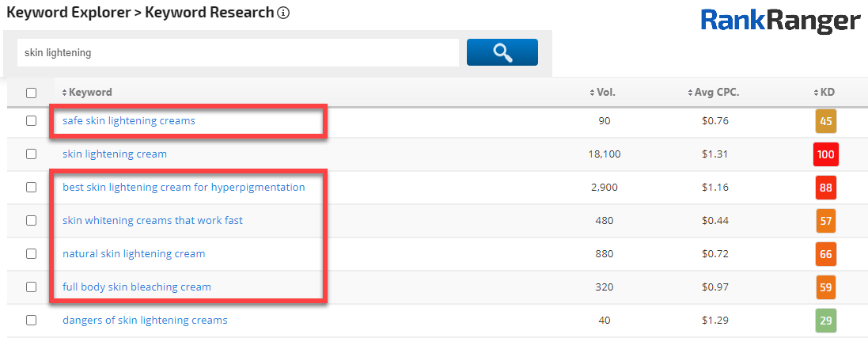The image size is (868, 338).
Task: Click the green KD 29 badge
Action: pos(825,321)
